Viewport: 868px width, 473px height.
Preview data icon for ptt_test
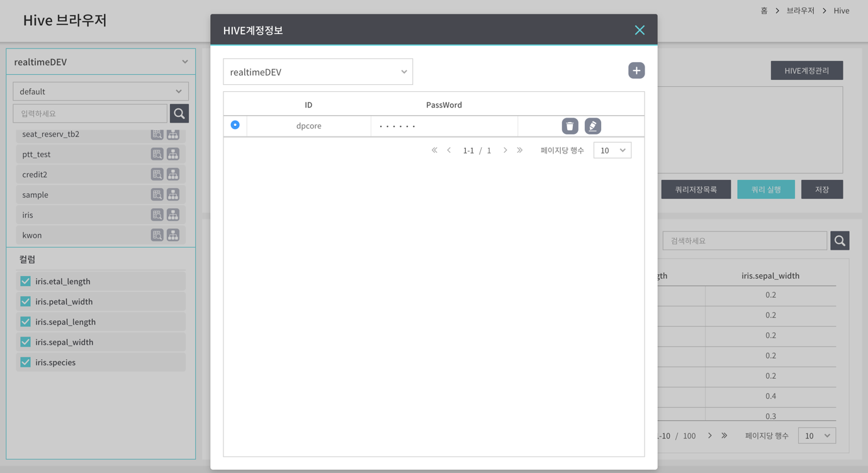pos(157,154)
